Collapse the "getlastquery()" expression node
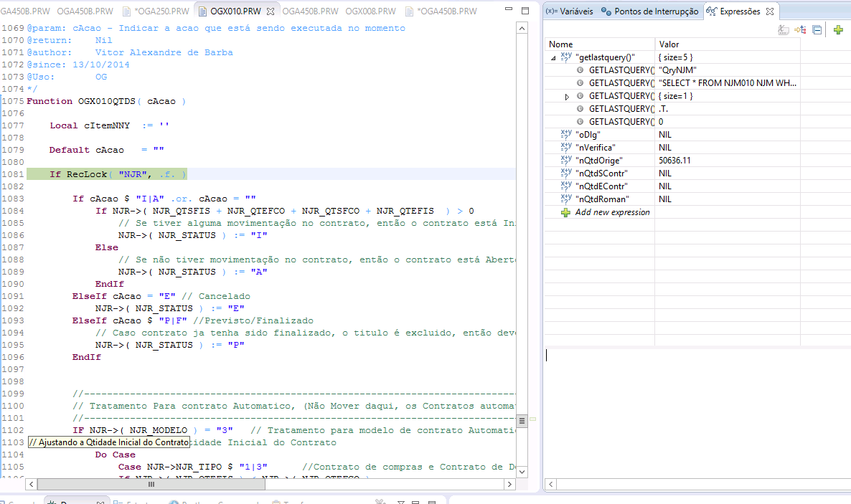Screen dimensions: 851x504 coord(553,57)
